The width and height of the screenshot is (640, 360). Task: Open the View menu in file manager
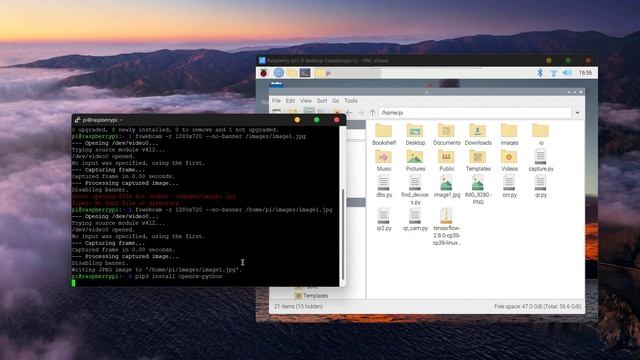point(306,100)
